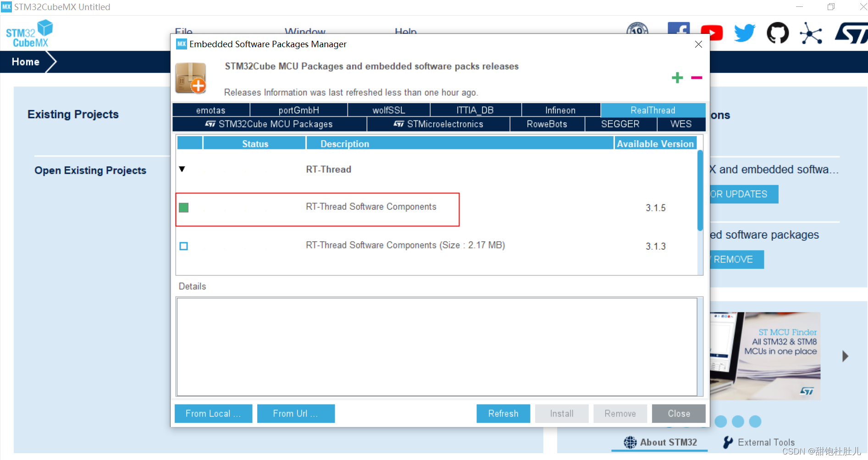Click inside the Details text area
The image size is (868, 460).
437,347
